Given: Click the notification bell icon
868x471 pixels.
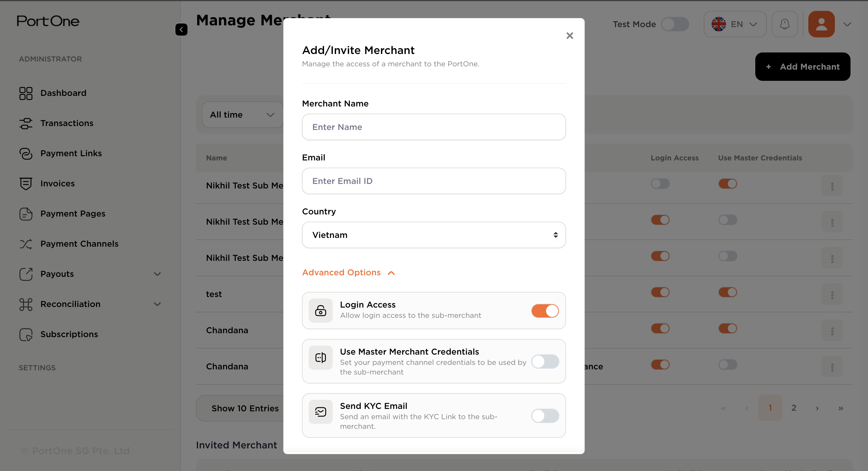Looking at the screenshot, I should tap(785, 24).
